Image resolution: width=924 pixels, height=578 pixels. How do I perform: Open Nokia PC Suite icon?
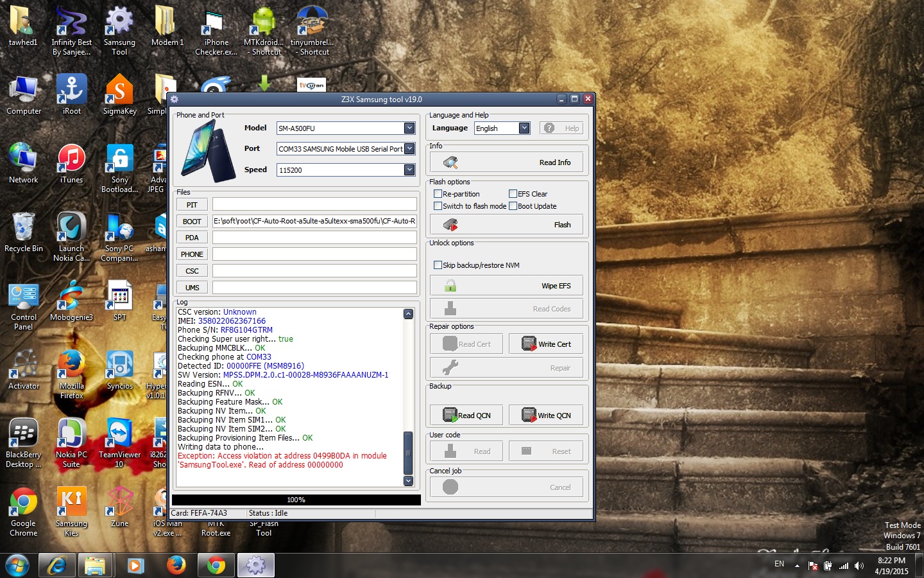71,442
